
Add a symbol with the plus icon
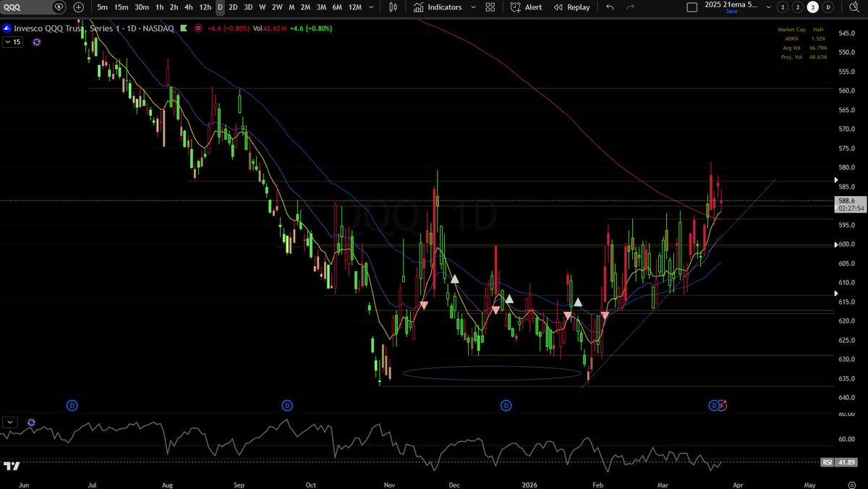[x=78, y=7]
